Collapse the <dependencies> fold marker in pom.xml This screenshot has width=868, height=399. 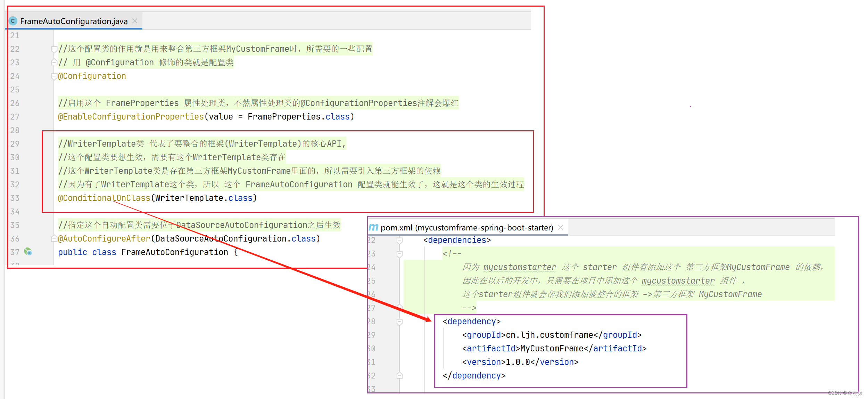click(x=399, y=240)
